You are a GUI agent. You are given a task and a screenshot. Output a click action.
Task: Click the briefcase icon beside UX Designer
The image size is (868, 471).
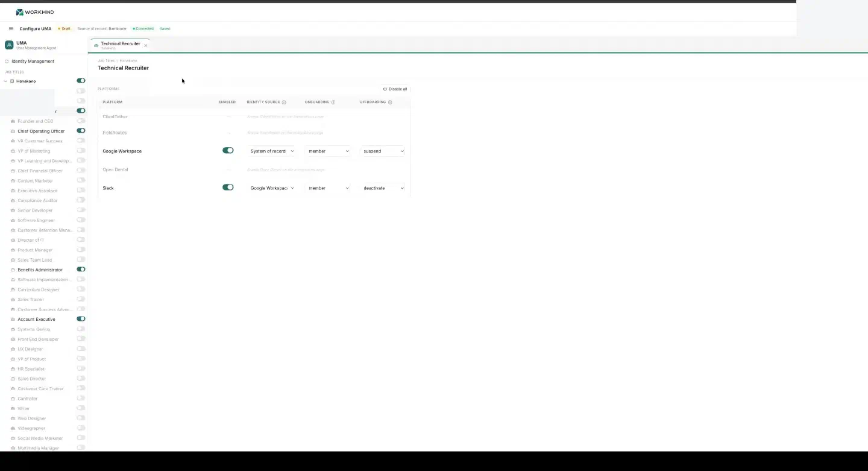click(13, 349)
